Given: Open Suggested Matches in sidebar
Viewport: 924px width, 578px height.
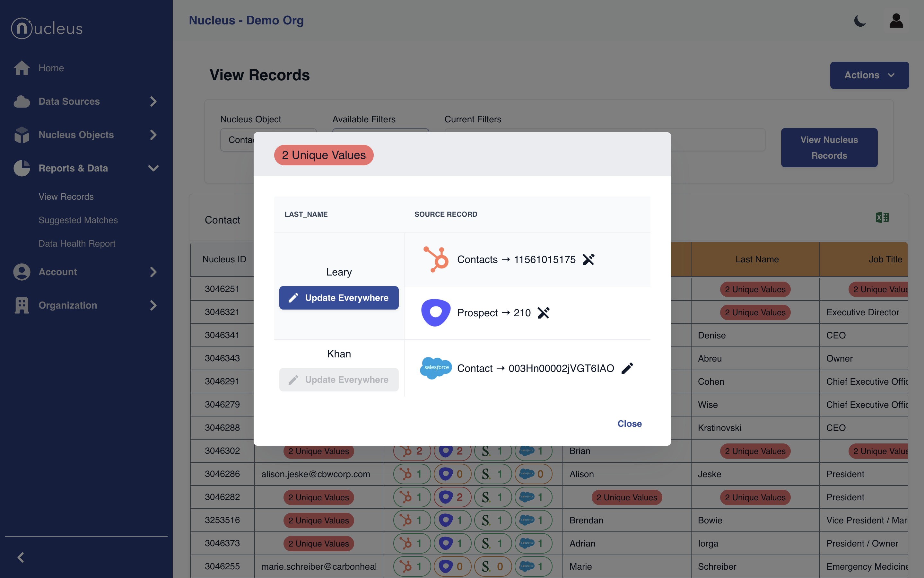Looking at the screenshot, I should coord(78,220).
